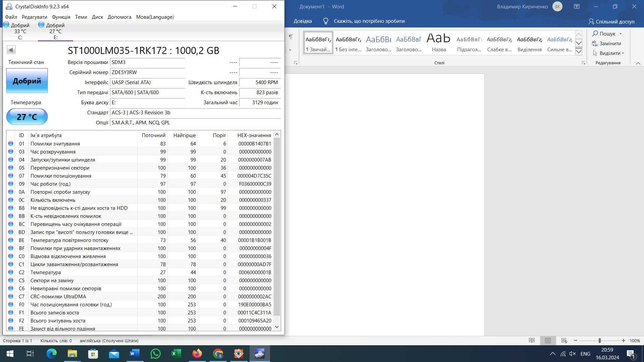Apply the Назва title style
The width and height of the screenshot is (644, 362).
pyautogui.click(x=439, y=43)
